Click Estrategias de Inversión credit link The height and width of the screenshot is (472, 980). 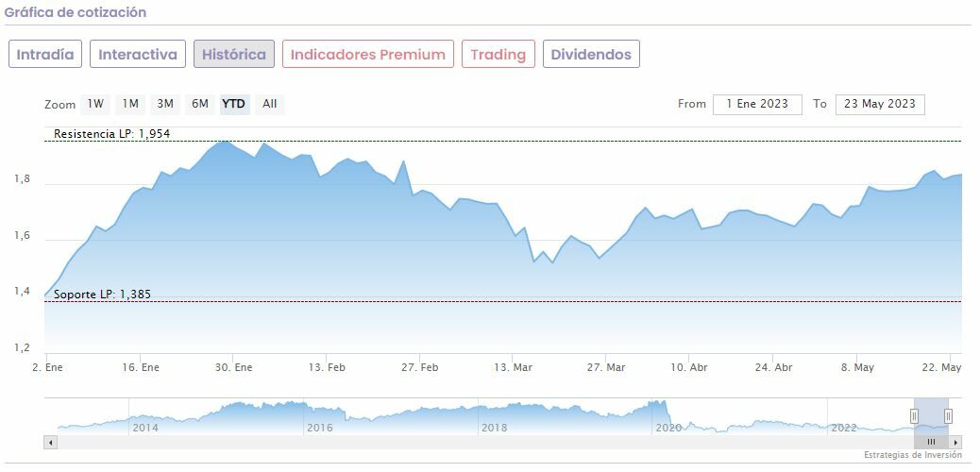[912, 455]
